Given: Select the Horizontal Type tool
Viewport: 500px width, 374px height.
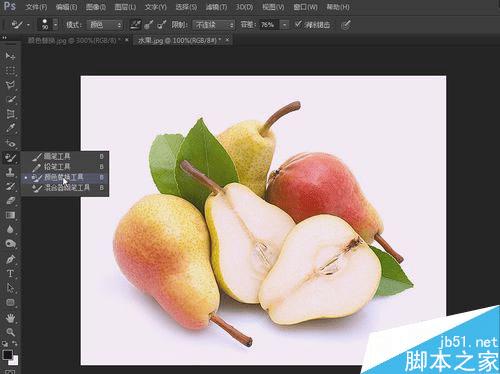Looking at the screenshot, I should pos(10,273).
